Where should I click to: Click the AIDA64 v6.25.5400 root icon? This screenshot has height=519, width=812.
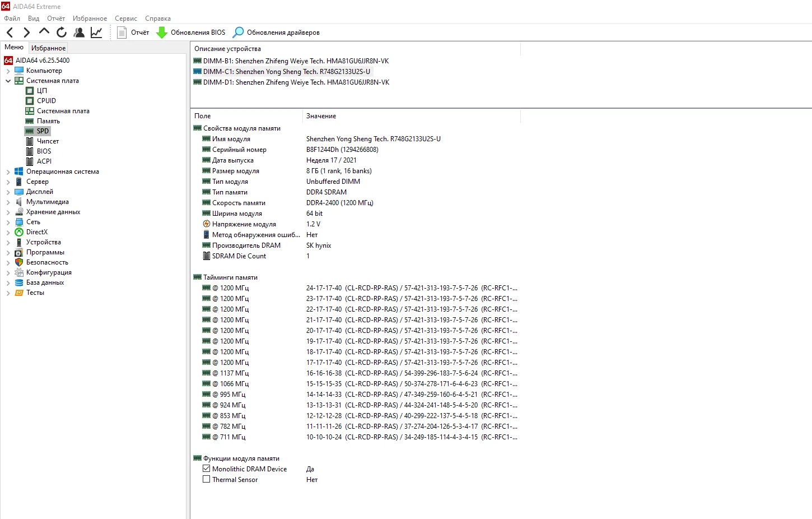(8, 61)
